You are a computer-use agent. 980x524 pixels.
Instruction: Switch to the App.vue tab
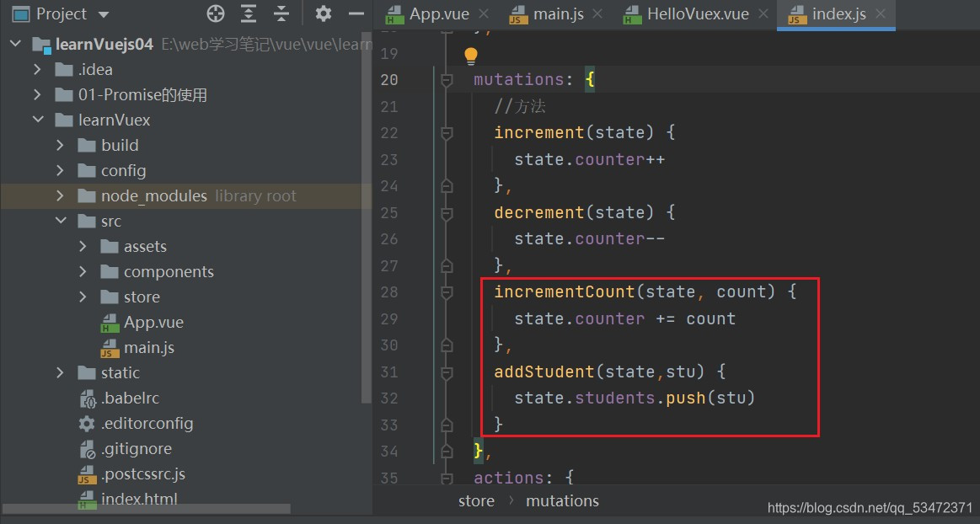[438, 13]
